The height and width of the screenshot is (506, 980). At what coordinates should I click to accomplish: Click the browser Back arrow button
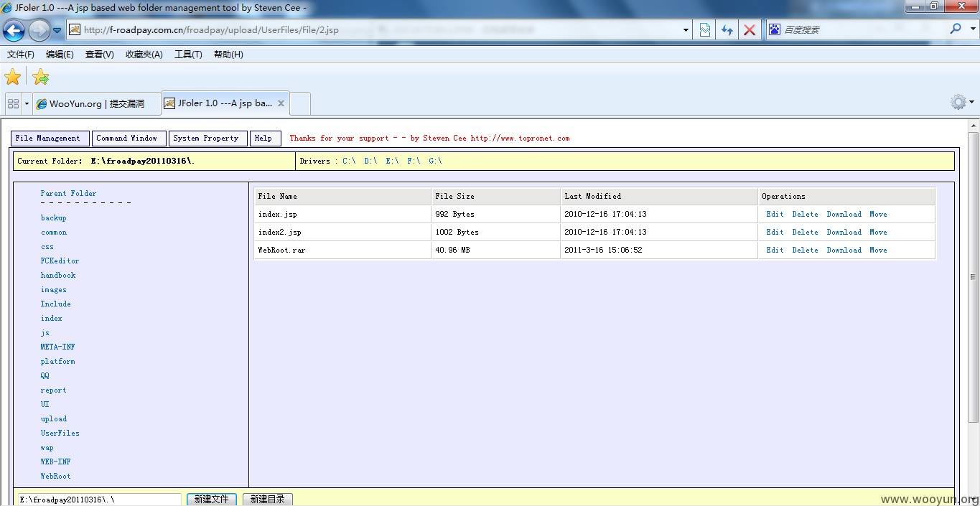14,30
